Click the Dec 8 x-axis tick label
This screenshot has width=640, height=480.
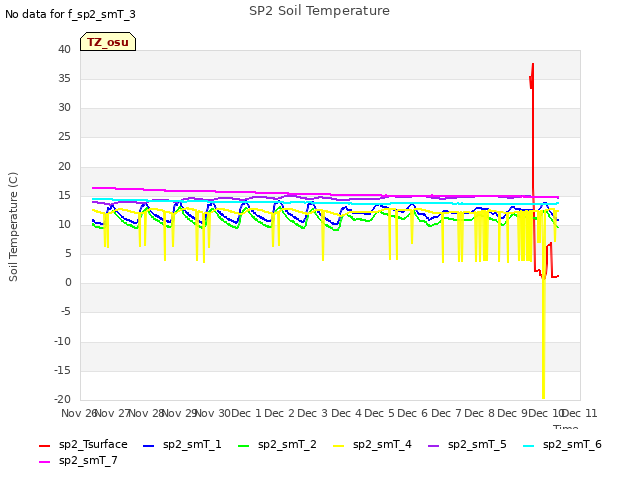click(480, 413)
